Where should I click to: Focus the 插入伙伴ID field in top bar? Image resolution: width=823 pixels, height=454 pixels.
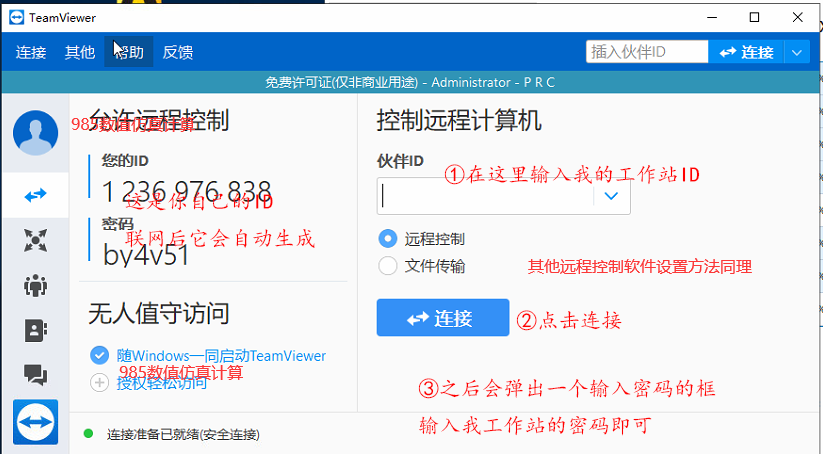pyautogui.click(x=647, y=52)
